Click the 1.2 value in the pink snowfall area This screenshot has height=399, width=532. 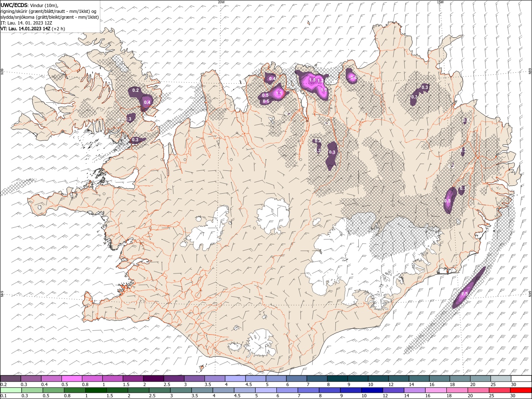(x=320, y=81)
